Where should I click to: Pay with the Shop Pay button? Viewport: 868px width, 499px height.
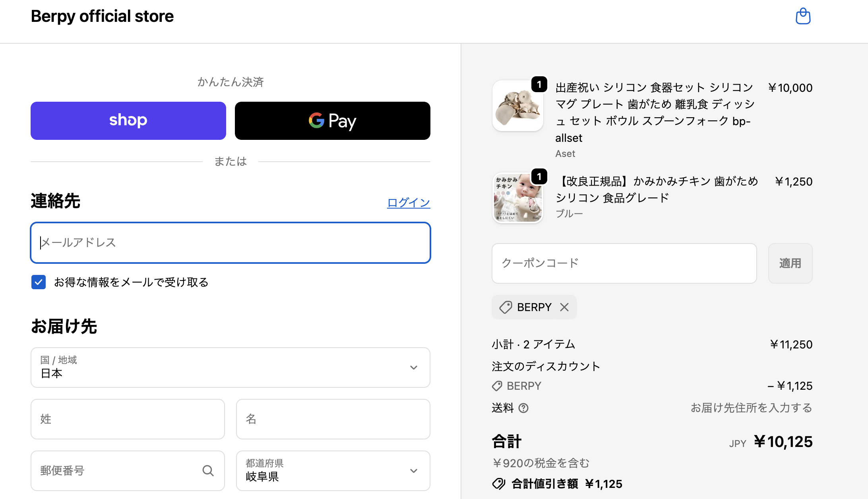pyautogui.click(x=128, y=121)
